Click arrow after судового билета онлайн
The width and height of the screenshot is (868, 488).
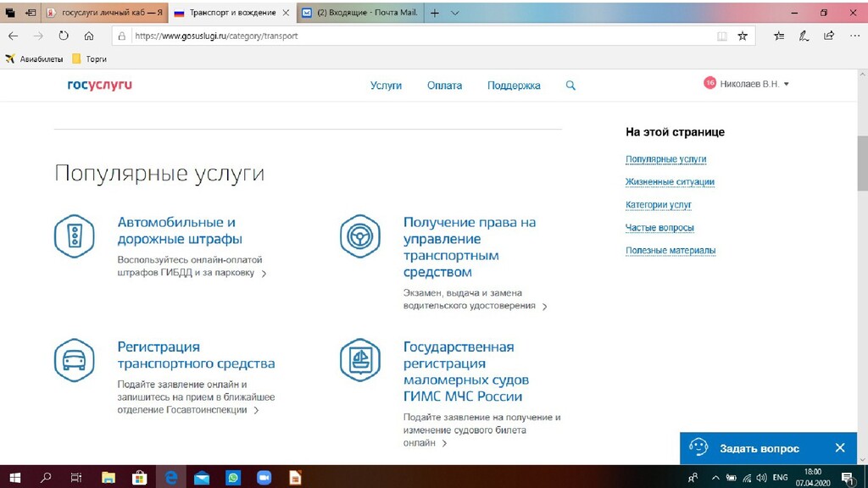coord(444,443)
